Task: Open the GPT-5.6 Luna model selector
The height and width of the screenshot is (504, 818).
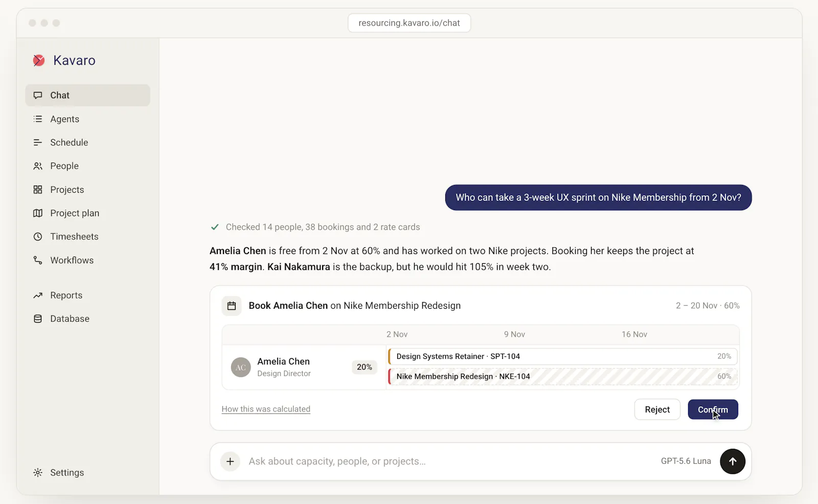Action: (686, 461)
